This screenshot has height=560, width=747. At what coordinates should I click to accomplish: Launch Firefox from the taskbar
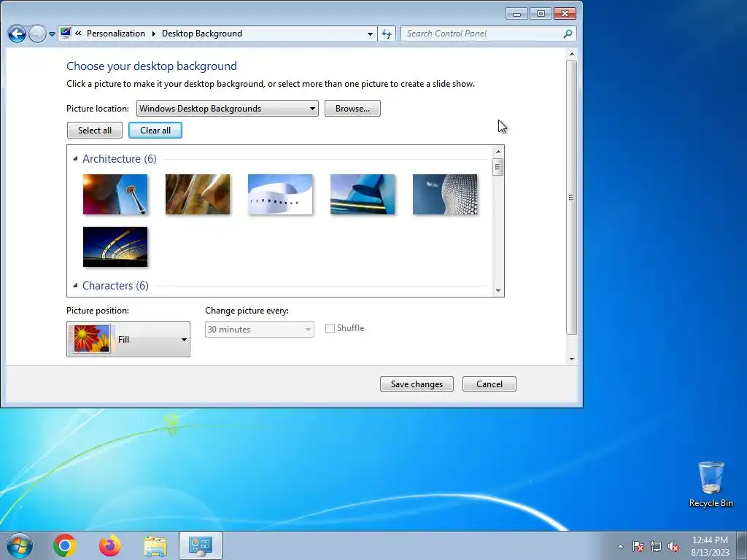click(110, 545)
